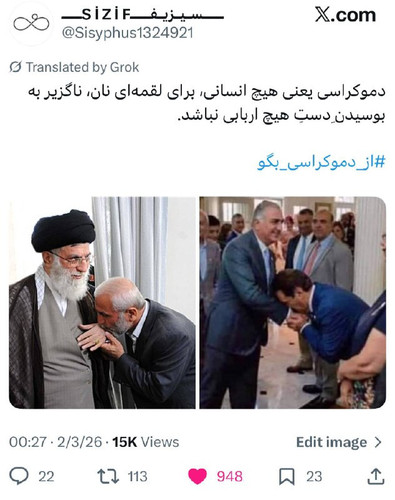This screenshot has width=395, height=500.
Task: Click the 15K Views counter
Action: pos(146,442)
